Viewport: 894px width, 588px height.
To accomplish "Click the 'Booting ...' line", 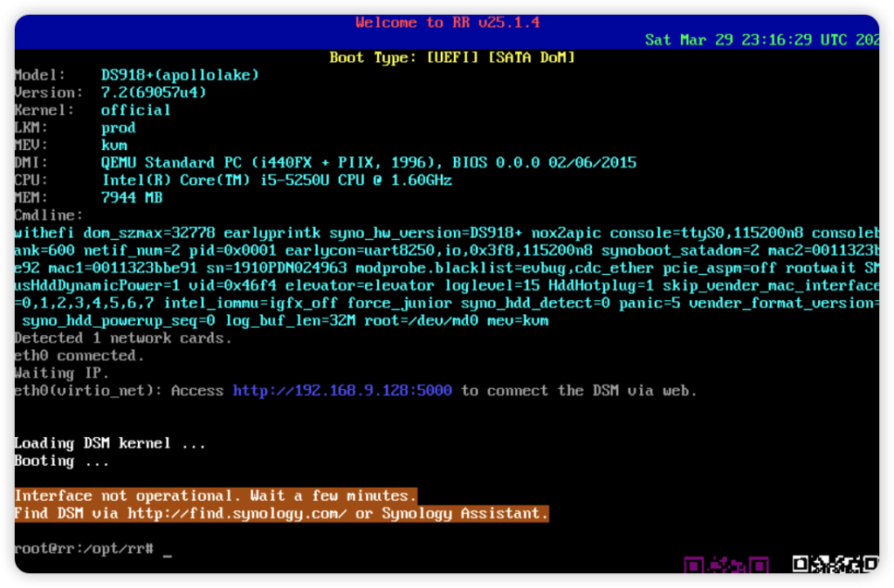I will (x=62, y=461).
